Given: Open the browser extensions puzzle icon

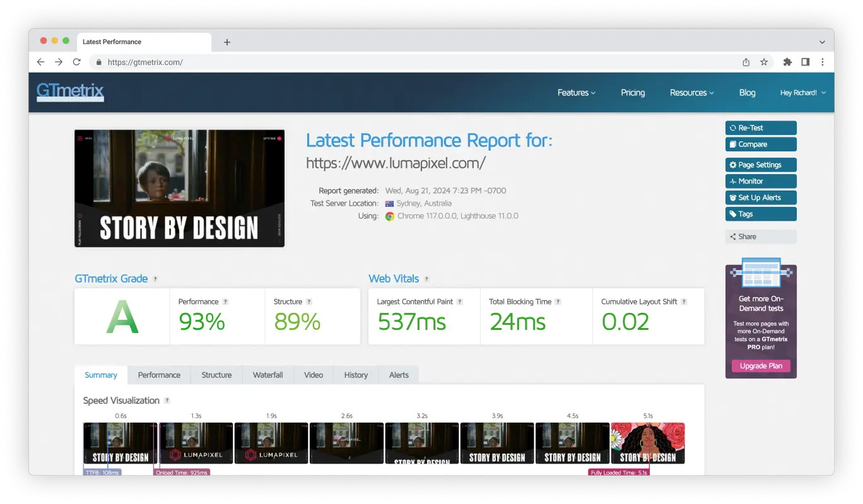Looking at the screenshot, I should pos(787,62).
